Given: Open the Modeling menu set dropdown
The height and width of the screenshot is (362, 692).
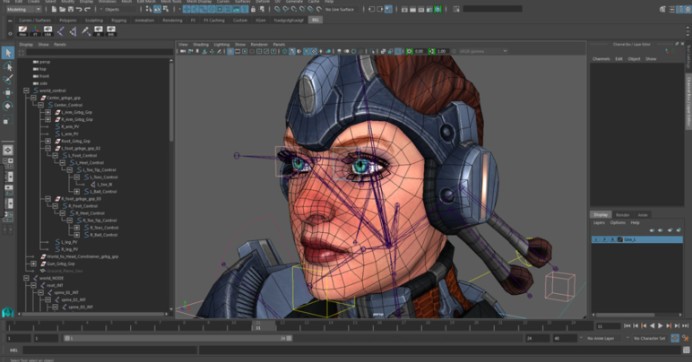Looking at the screenshot, I should point(23,9).
